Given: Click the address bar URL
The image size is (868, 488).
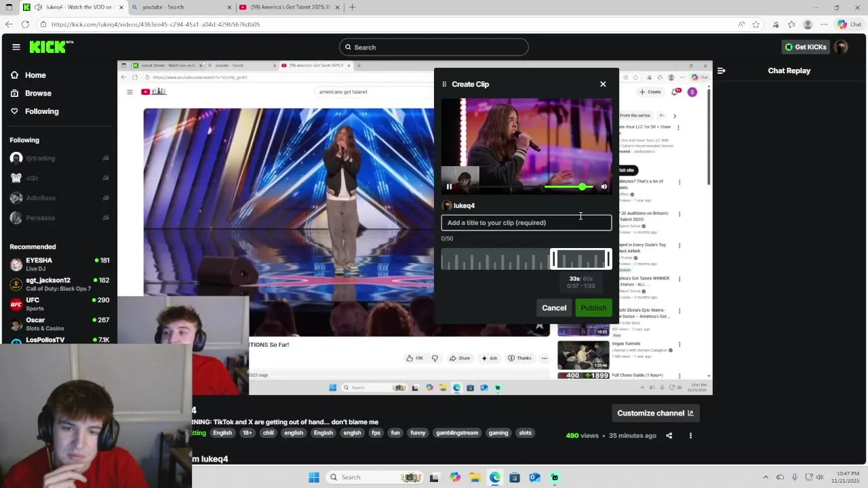Looking at the screenshot, I should (155, 24).
